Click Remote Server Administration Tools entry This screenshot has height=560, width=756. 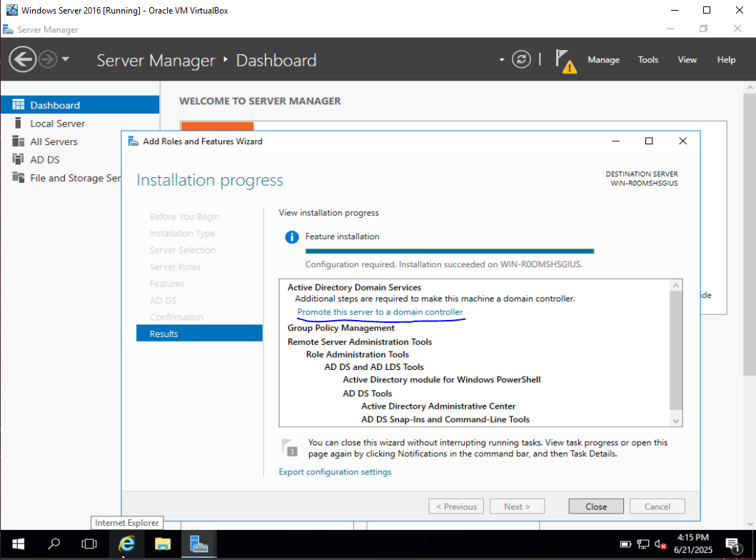360,342
